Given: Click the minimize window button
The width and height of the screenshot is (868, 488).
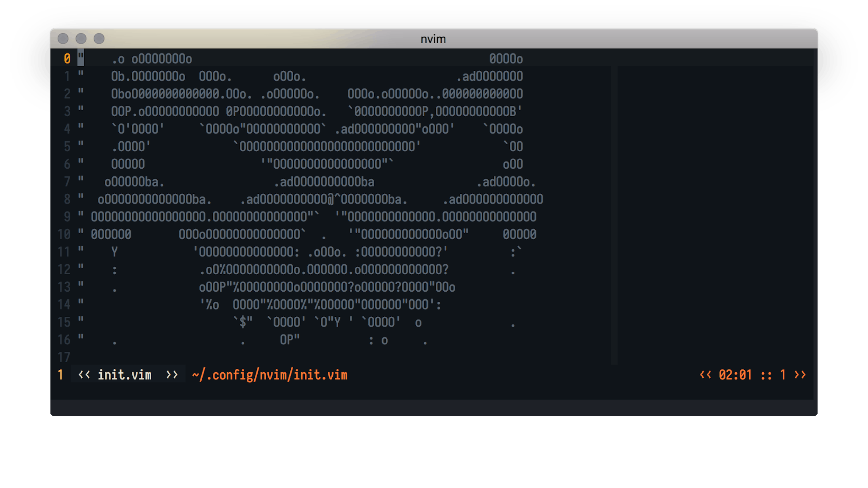Looking at the screenshot, I should (81, 39).
